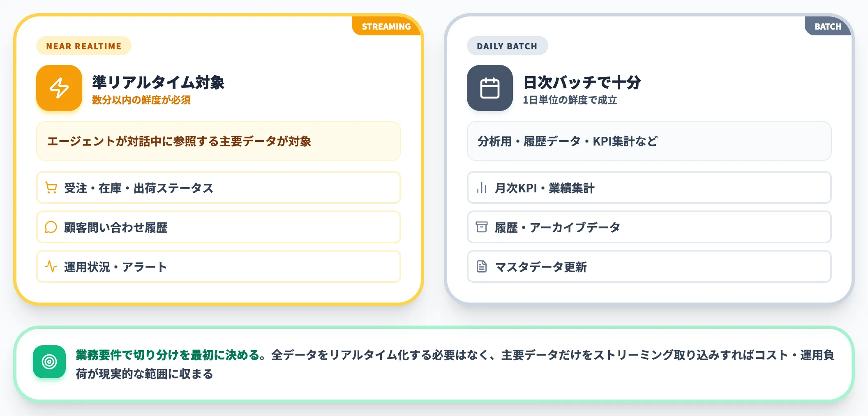Click the dark calendar icon
Image resolution: width=868 pixels, height=416 pixels.
click(490, 88)
